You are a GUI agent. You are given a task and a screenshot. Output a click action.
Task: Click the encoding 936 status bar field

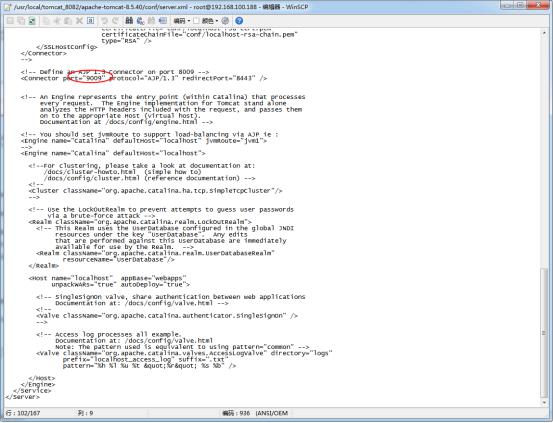click(236, 413)
